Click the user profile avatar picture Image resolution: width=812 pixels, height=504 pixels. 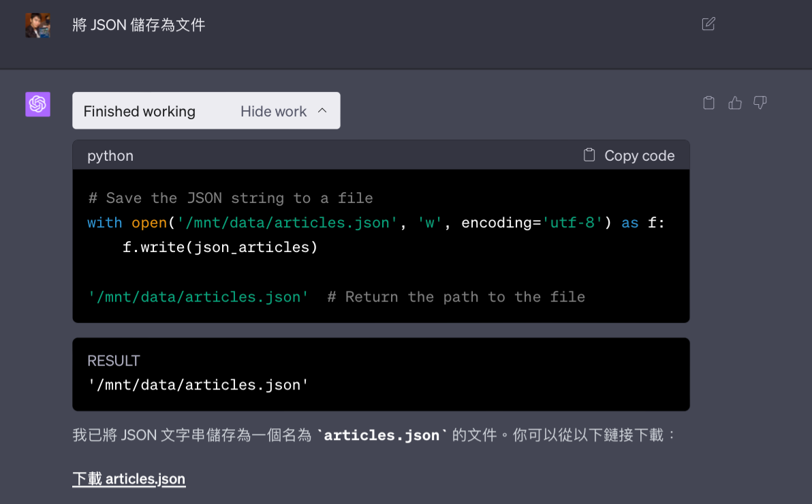point(37,25)
